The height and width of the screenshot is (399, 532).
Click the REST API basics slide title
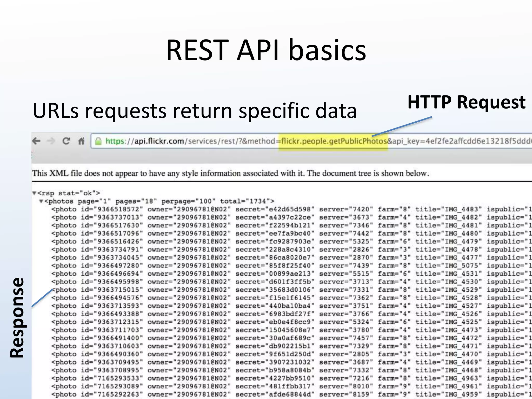point(266,50)
